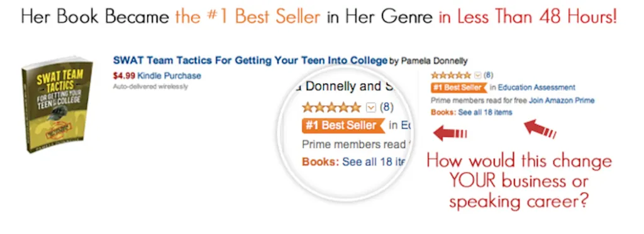This screenshot has width=644, height=234.
Task: Open the small (8) reviews count link
Action: tap(488, 75)
